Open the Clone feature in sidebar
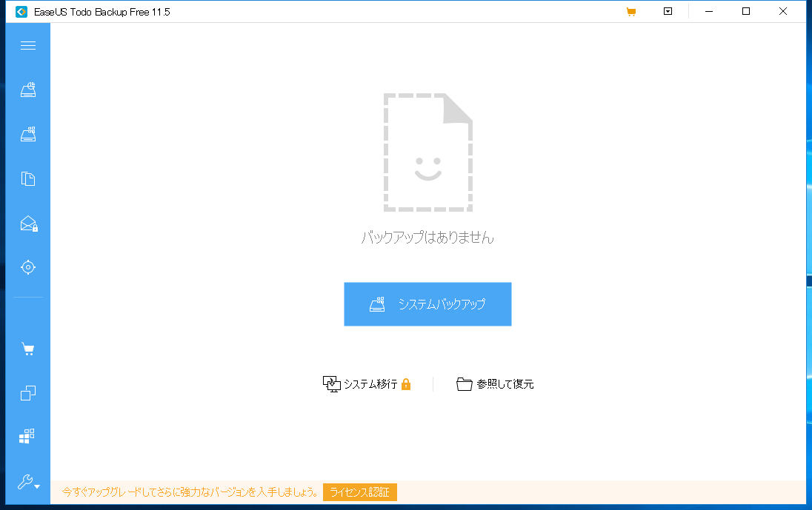This screenshot has width=812, height=510. (x=28, y=392)
